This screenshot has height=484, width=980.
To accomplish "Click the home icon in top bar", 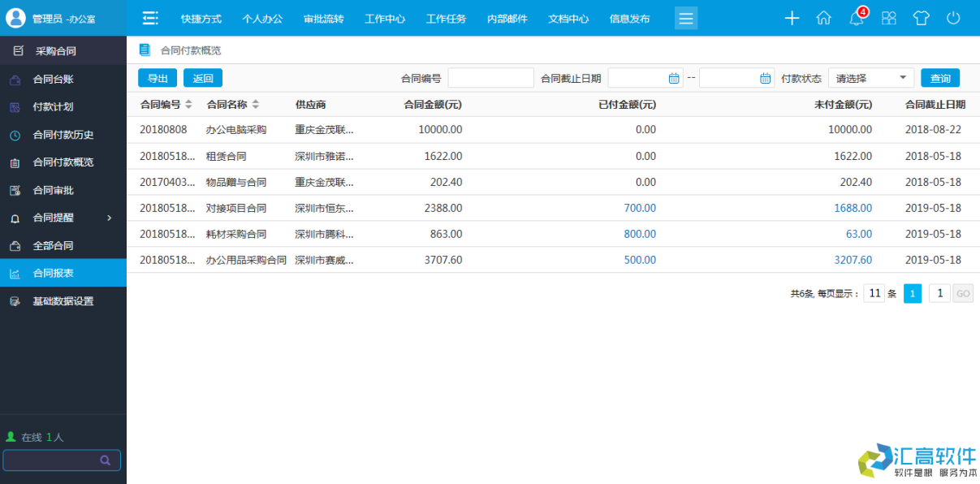I will pyautogui.click(x=823, y=17).
